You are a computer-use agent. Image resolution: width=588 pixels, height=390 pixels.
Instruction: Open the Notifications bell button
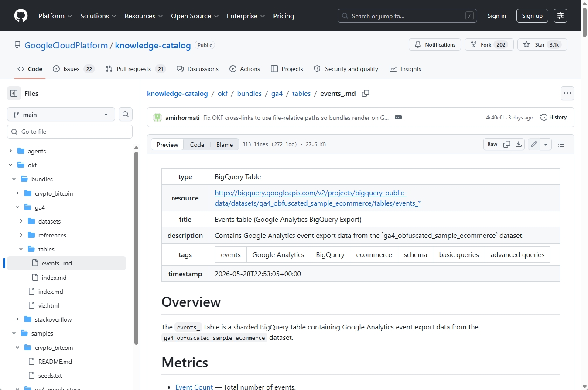[434, 44]
